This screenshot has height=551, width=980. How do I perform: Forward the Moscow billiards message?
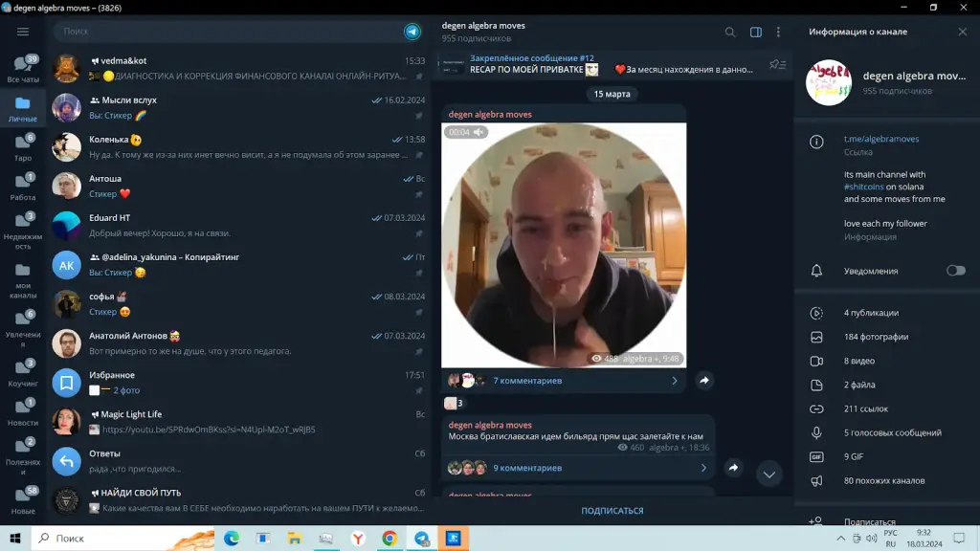tap(733, 467)
